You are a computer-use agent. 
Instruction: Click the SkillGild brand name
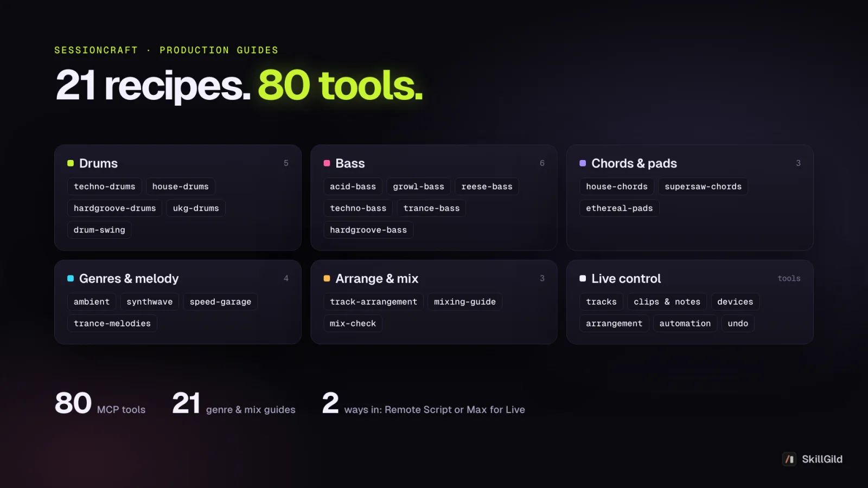pos(822,459)
